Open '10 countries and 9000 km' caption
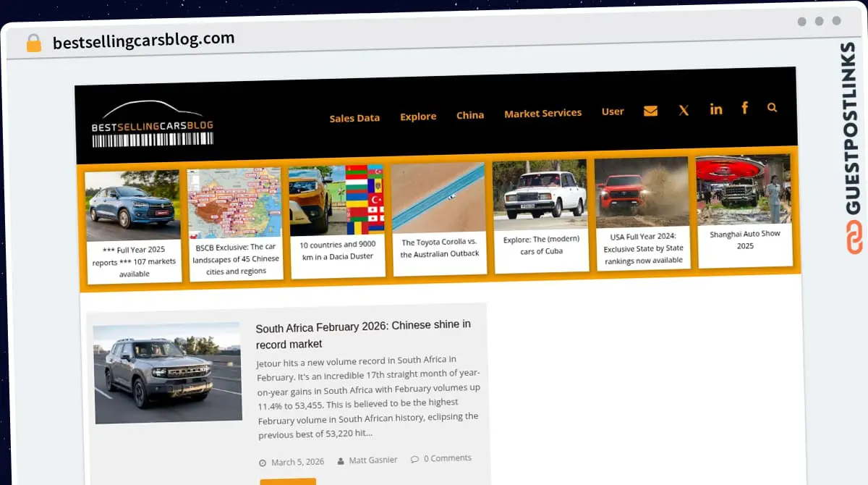The width and height of the screenshot is (868, 485). tap(338, 250)
